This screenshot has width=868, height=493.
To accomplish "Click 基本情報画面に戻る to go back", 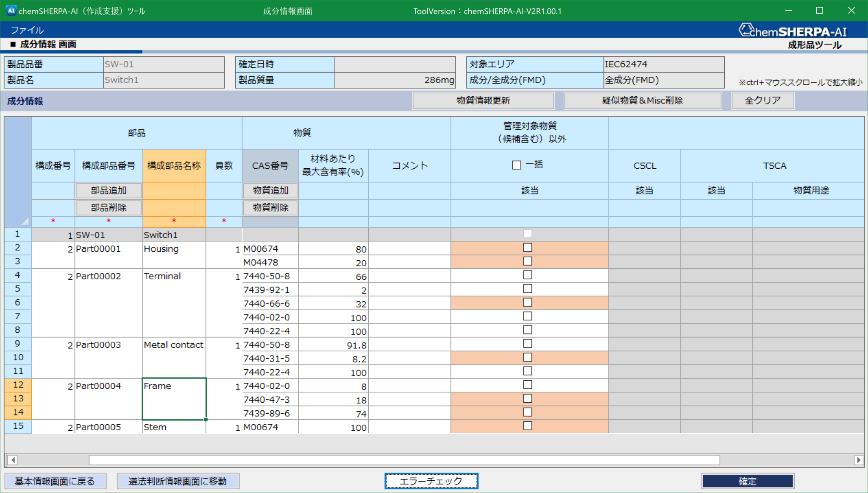I will pos(55,481).
